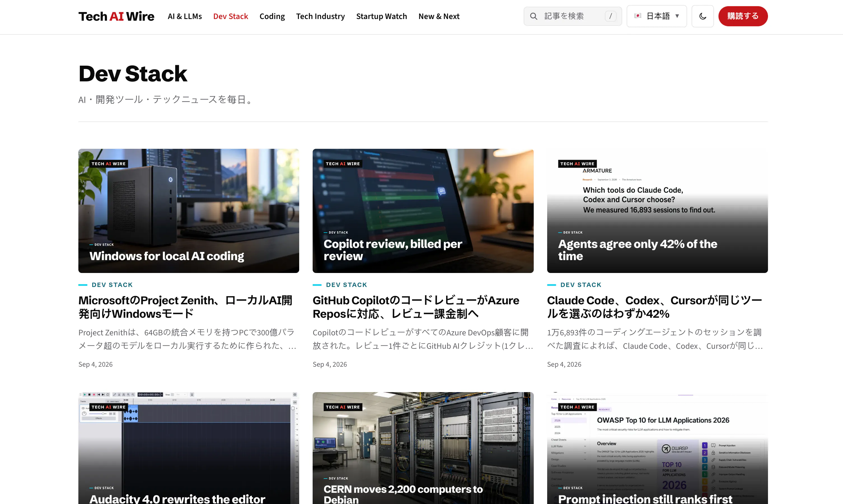The width and height of the screenshot is (843, 504).
Task: Open the Windows for local AI coding thumbnail
Action: click(189, 211)
